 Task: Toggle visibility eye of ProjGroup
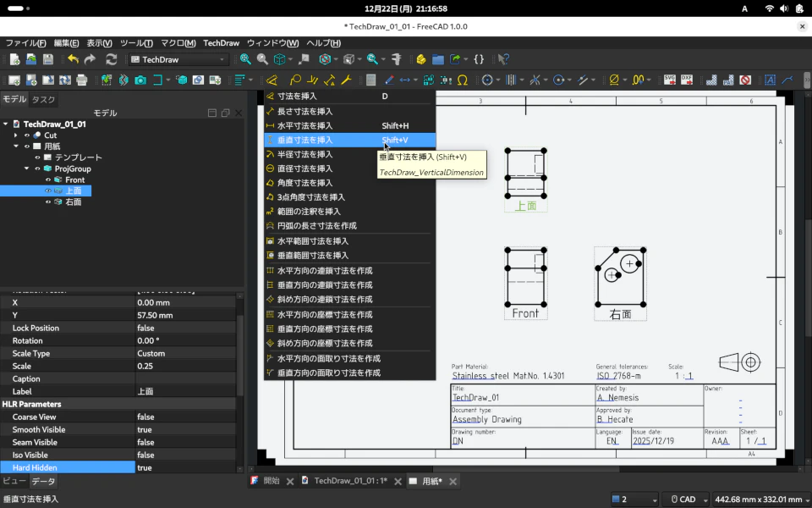[37, 168]
